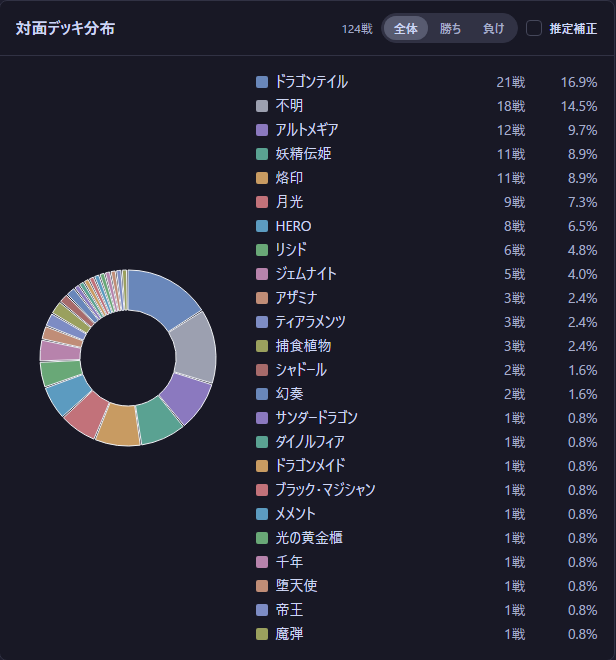Viewport: 616px width, 660px height.
Task: Click the 月光 red legend swatch
Action: pyautogui.click(x=262, y=202)
